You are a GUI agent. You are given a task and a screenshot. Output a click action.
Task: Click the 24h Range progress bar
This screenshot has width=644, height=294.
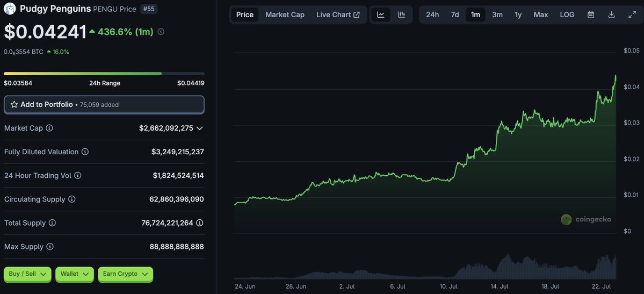coord(104,74)
